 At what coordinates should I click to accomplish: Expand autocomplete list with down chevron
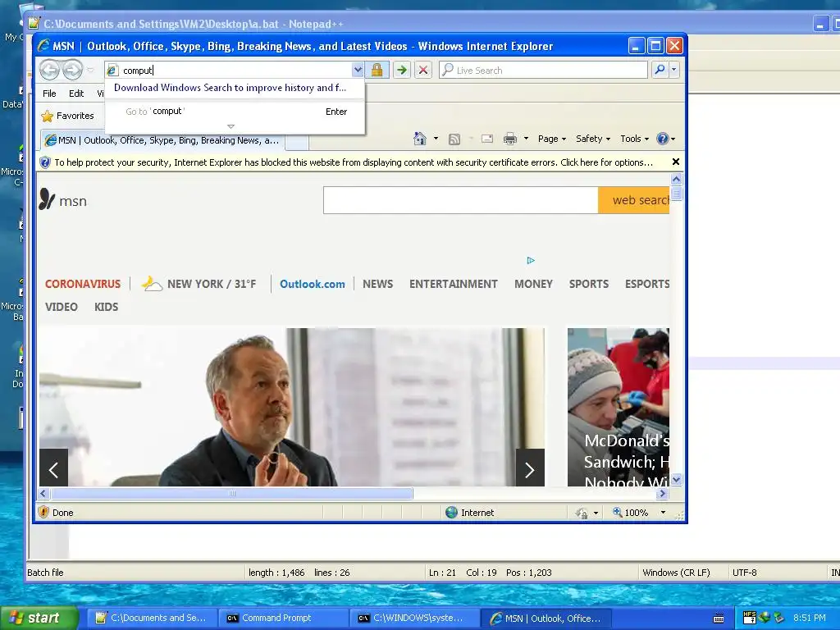click(x=231, y=127)
